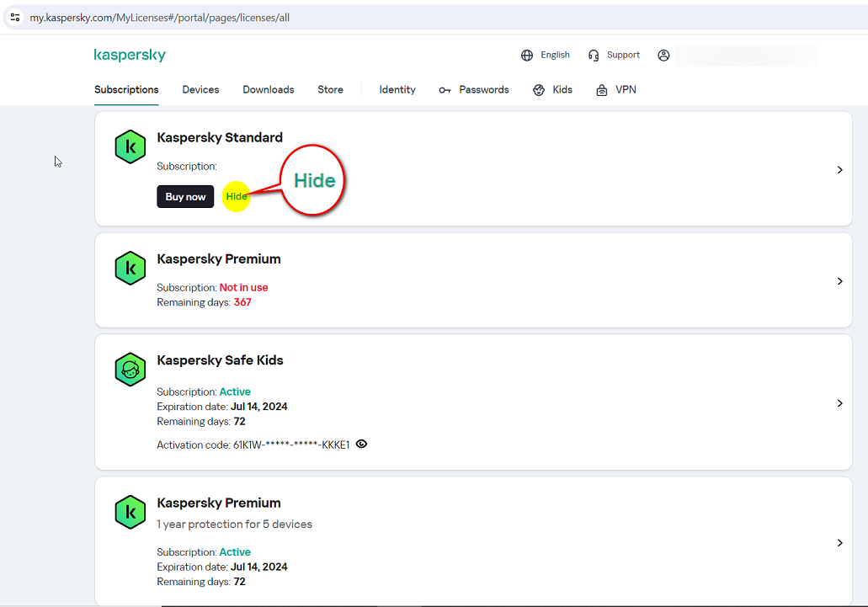Open the Passwords section

pos(483,90)
